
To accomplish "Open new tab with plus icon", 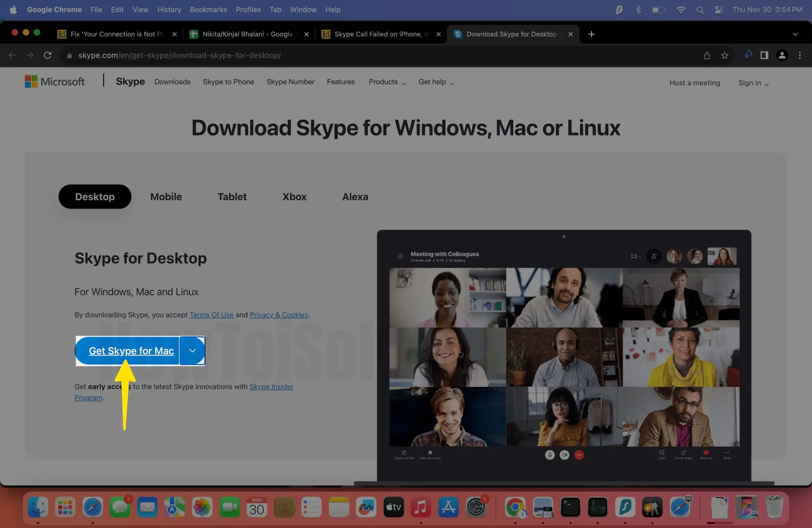I will click(592, 34).
